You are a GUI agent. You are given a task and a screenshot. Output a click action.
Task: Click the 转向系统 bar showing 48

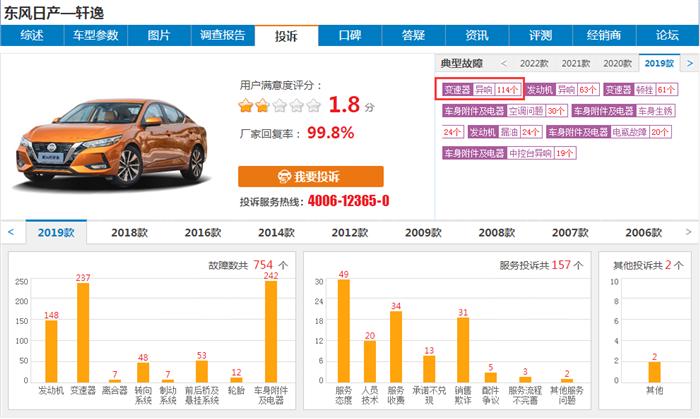tap(143, 372)
